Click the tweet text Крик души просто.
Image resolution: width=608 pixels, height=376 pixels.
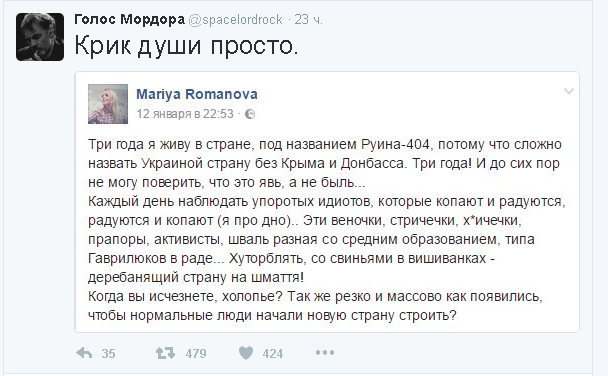[187, 46]
